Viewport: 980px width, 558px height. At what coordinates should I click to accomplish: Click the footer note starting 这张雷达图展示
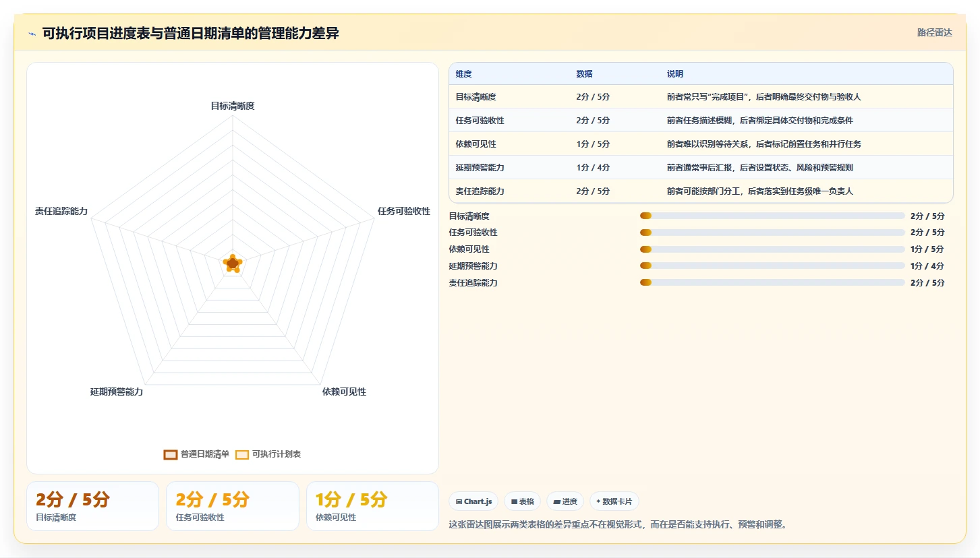pos(618,524)
